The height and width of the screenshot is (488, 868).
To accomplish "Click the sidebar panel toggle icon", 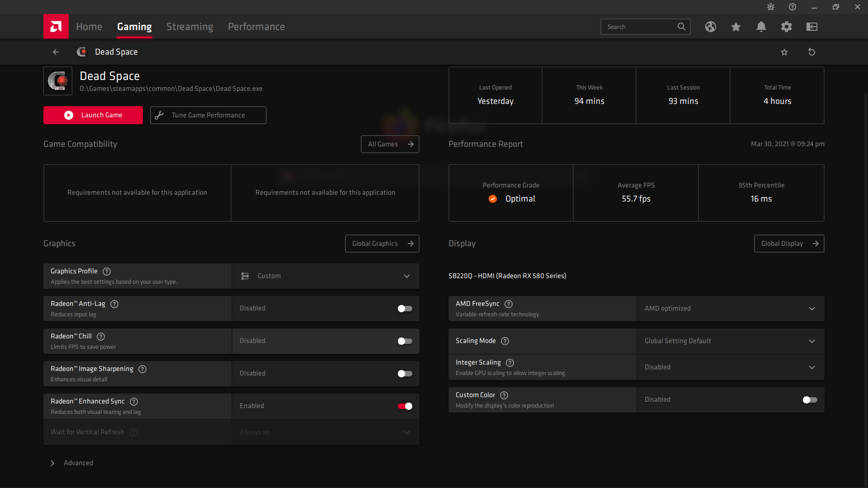I will pyautogui.click(x=811, y=27).
